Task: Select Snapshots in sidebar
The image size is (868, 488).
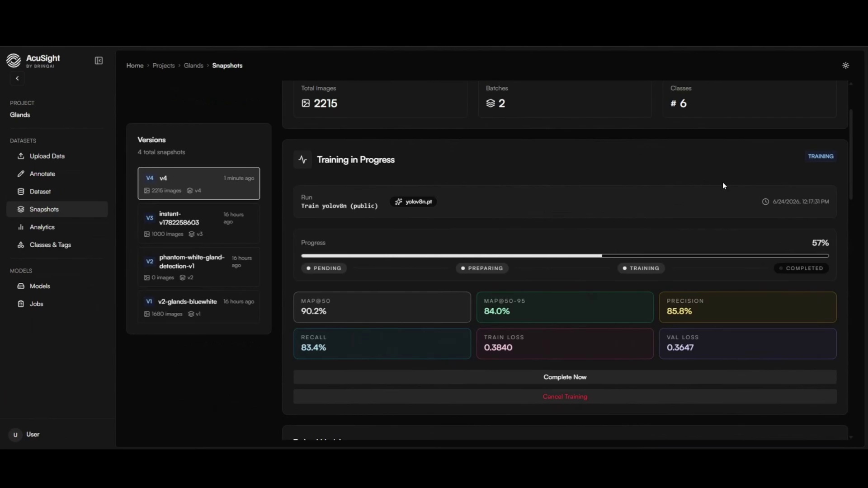Action: point(57,209)
